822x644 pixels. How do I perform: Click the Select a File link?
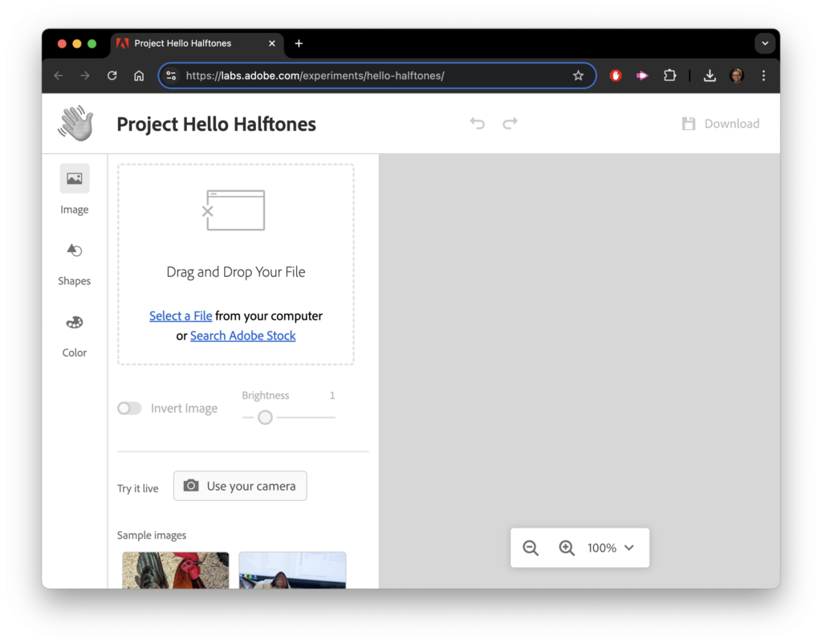(x=181, y=316)
